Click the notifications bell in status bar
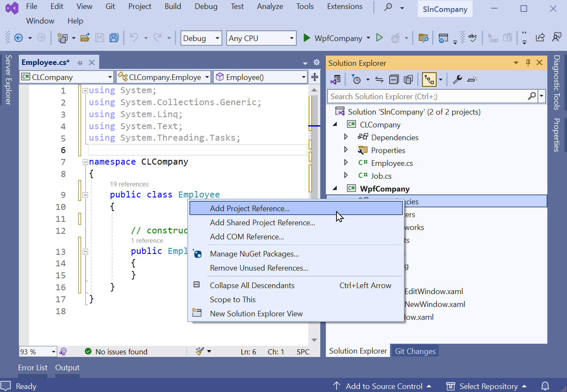567x392 pixels. [545, 386]
